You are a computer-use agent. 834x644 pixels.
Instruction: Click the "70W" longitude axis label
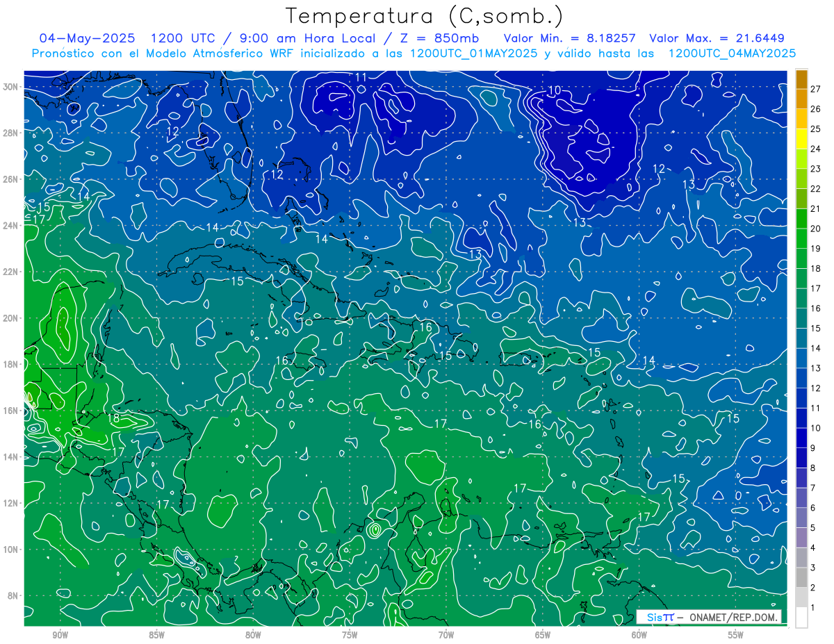point(446,635)
